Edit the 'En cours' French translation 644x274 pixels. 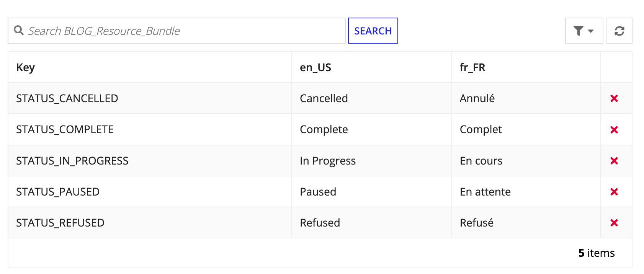481,161
